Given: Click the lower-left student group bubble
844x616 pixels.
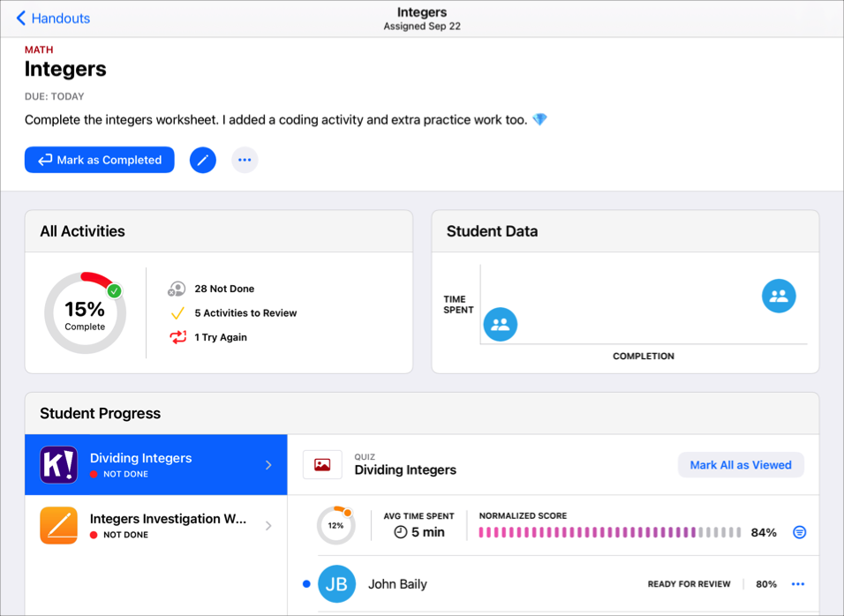Looking at the screenshot, I should [x=501, y=325].
